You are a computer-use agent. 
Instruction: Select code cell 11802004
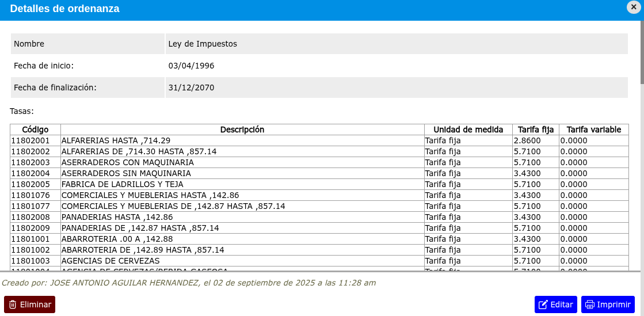[x=35, y=173]
